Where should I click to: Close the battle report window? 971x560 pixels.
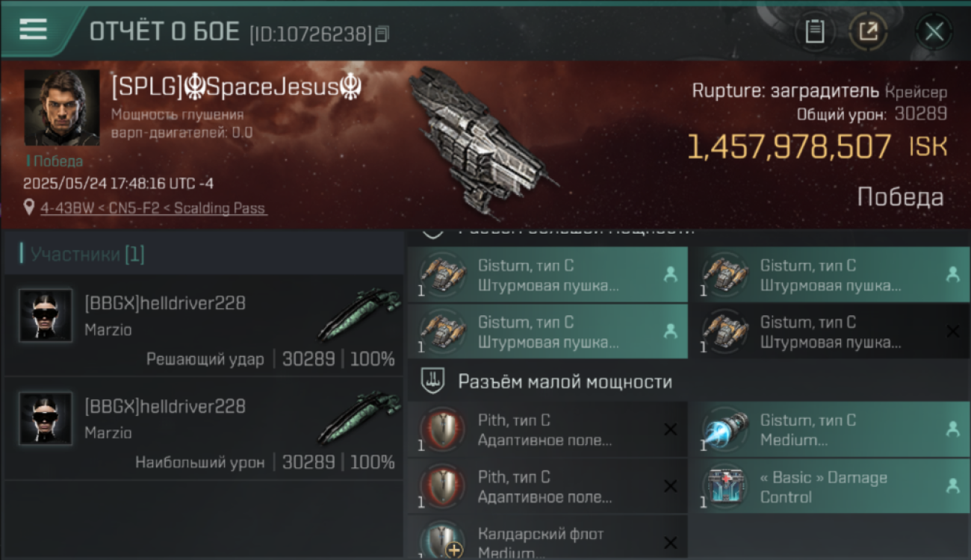point(934,32)
